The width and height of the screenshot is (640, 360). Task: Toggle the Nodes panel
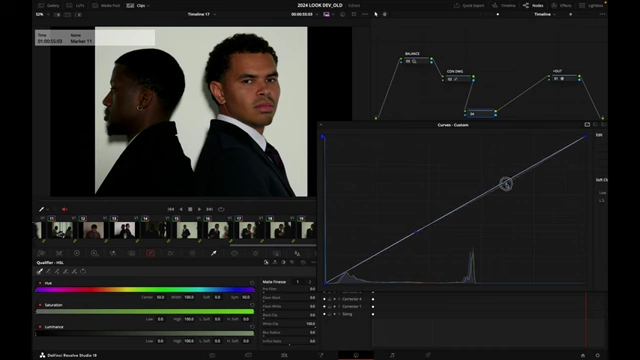(533, 6)
